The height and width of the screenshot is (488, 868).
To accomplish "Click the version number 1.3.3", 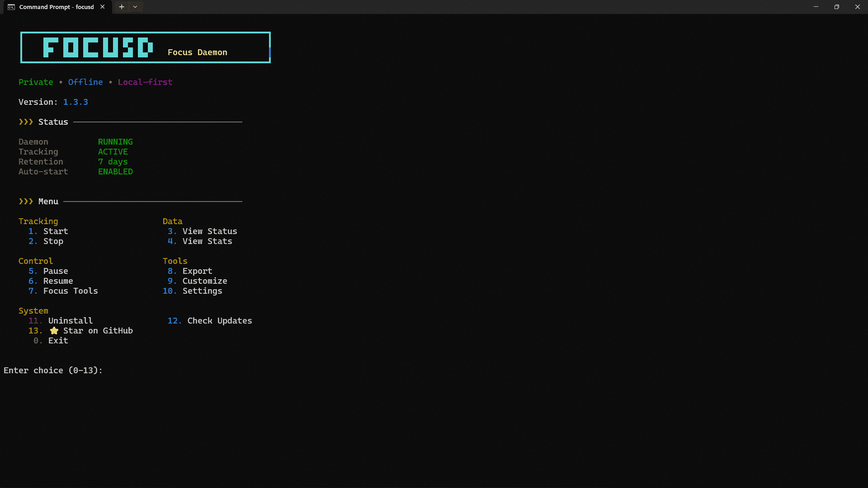I will 75,102.
